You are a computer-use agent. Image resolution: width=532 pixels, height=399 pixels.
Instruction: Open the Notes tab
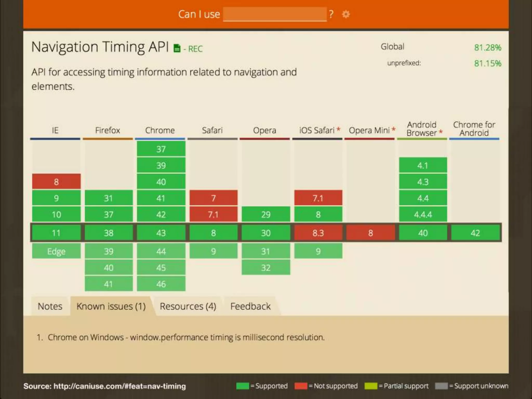click(50, 306)
